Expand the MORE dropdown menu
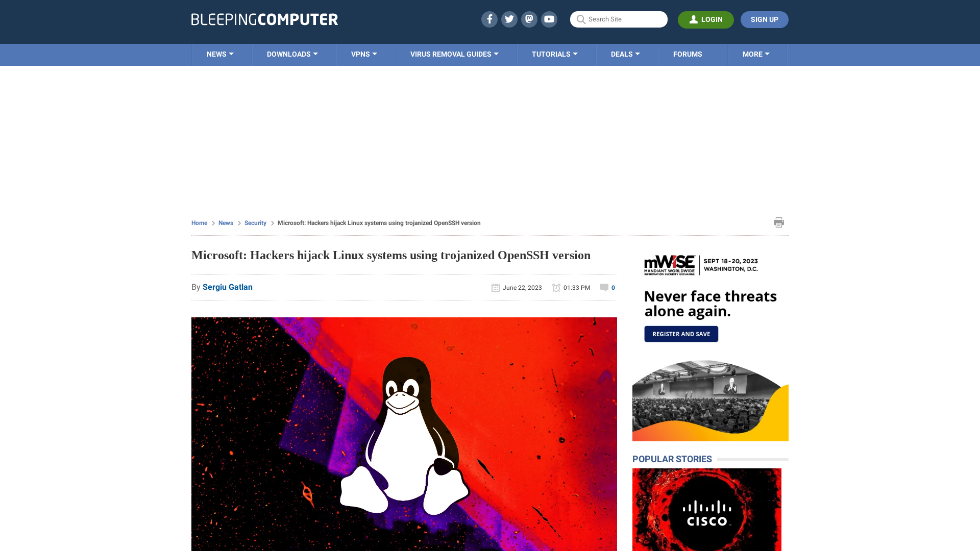The height and width of the screenshot is (551, 980). 756,55
